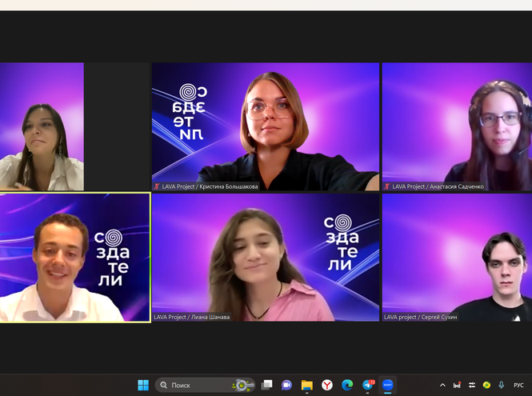Screen dimensions: 532x396
Task: Click muted mic icon on Кристина Большакова's tile
Action: pos(157,186)
